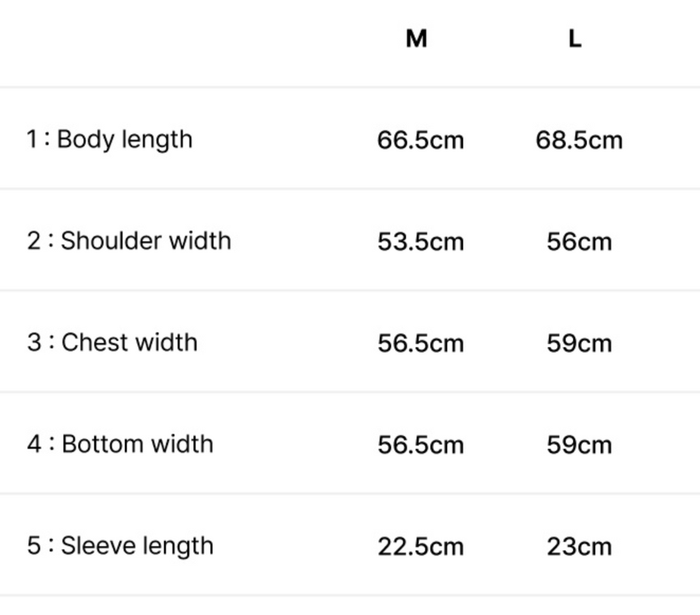700x615 pixels.
Task: Select the M size column header
Action: [416, 38]
